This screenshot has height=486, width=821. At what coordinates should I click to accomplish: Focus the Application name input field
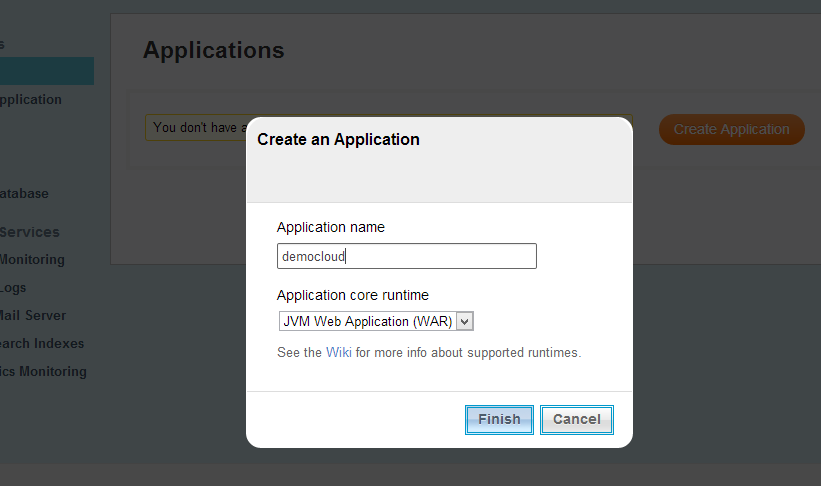pyautogui.click(x=406, y=256)
